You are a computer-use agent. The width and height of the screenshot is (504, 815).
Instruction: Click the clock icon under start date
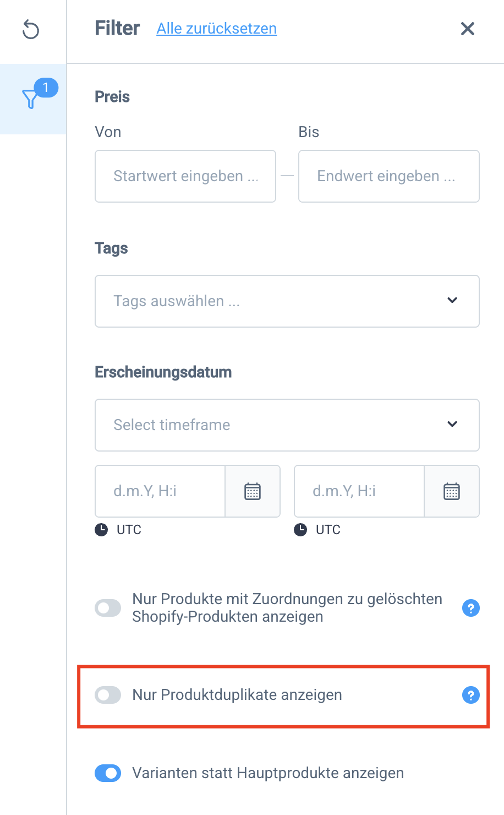click(101, 530)
